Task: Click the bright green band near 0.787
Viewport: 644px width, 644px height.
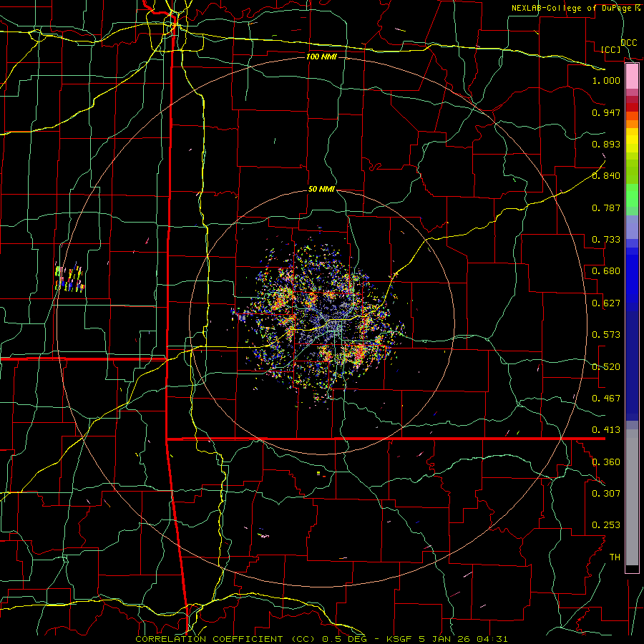Action: coord(632,195)
